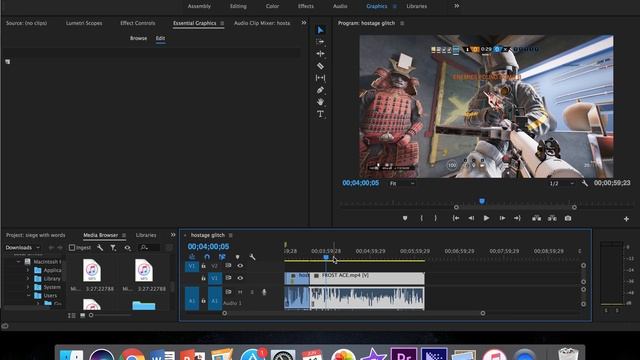The width and height of the screenshot is (640, 360).
Task: Go to Out point in Program monitor
Action: [517, 218]
